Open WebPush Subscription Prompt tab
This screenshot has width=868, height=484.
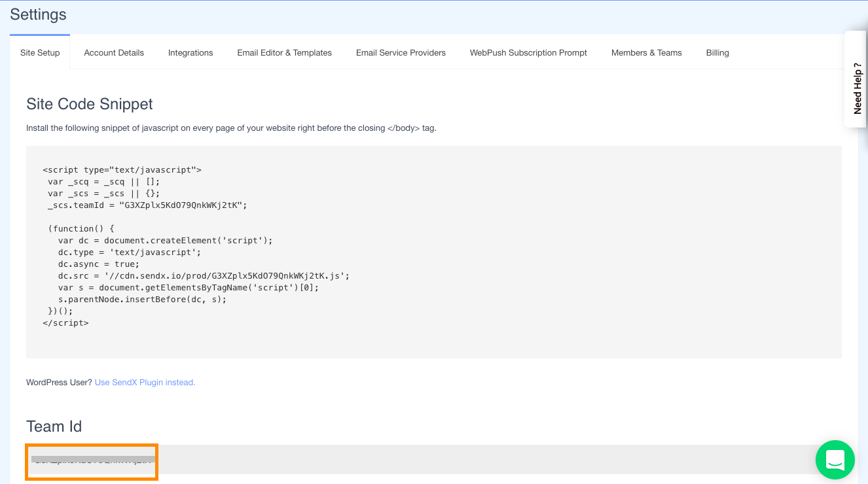pyautogui.click(x=528, y=52)
